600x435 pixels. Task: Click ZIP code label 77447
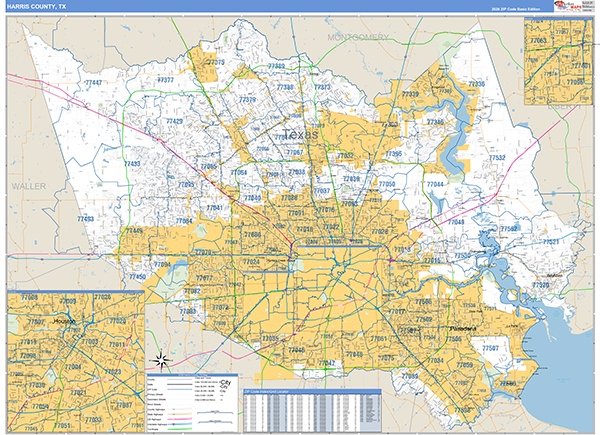[x=93, y=83]
